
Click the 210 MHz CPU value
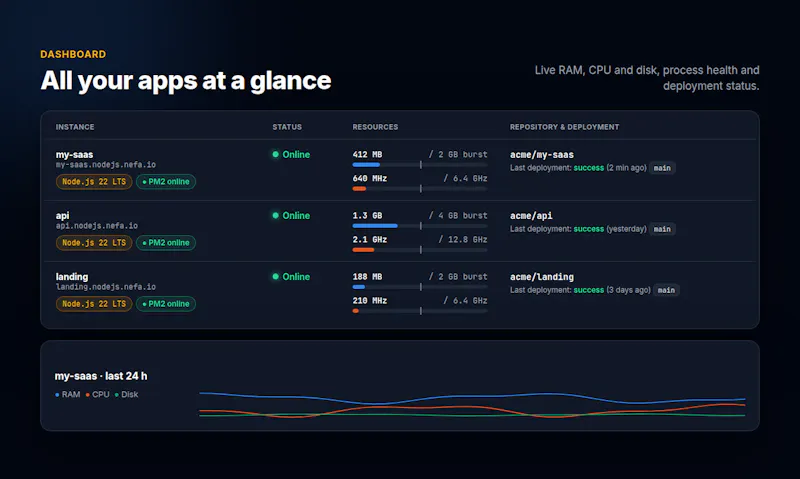click(370, 300)
